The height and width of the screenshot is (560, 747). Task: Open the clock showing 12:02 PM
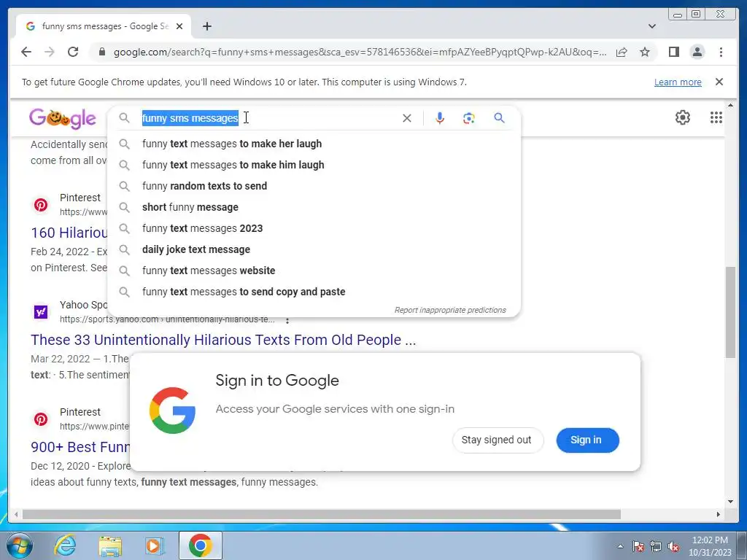coord(710,546)
